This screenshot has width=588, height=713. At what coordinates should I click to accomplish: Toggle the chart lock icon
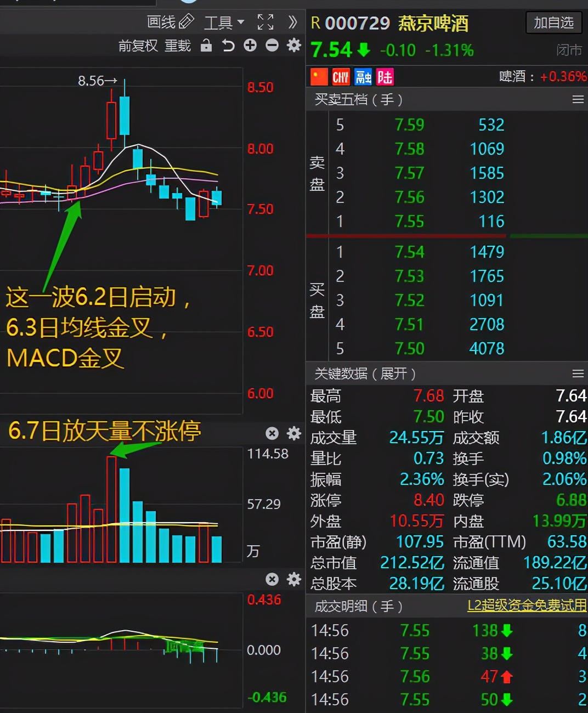[x=206, y=46]
